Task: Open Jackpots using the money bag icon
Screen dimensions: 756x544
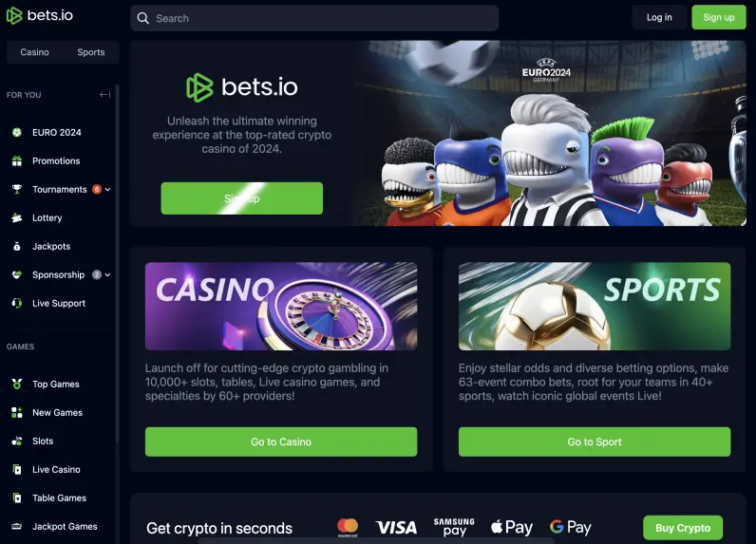Action: (17, 246)
